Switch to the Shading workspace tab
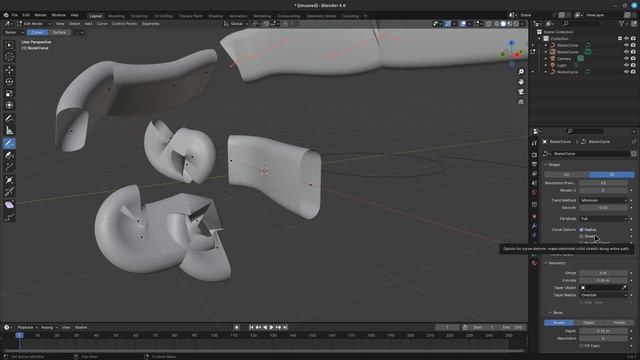This screenshot has height=360, width=640. click(216, 16)
